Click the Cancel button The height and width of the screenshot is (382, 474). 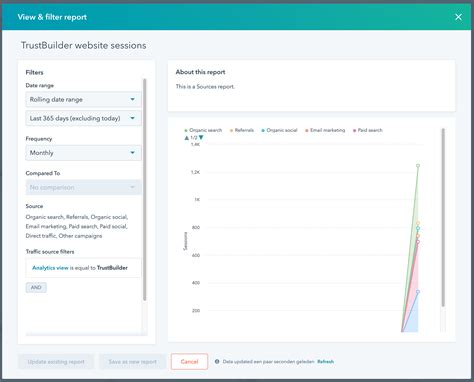(189, 362)
